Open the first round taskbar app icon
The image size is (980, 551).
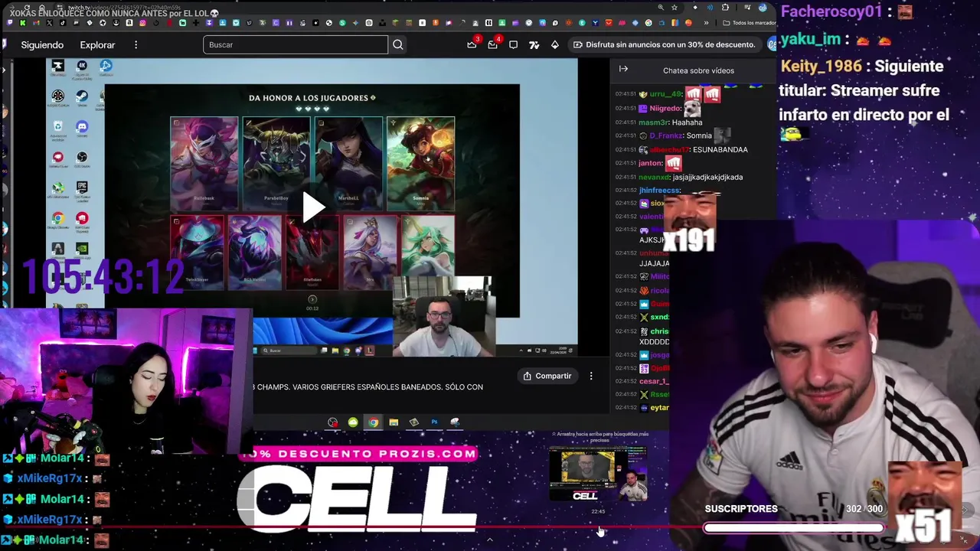coord(332,422)
